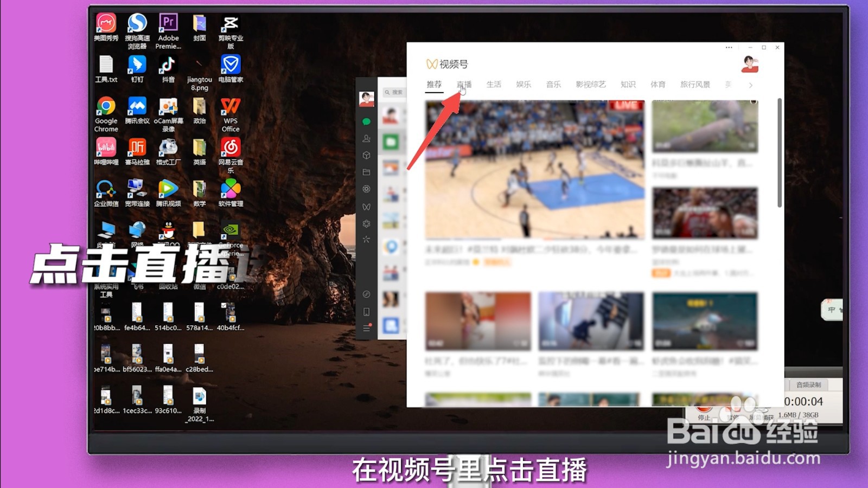Select the 录制_2022_1... recording file

(199, 405)
